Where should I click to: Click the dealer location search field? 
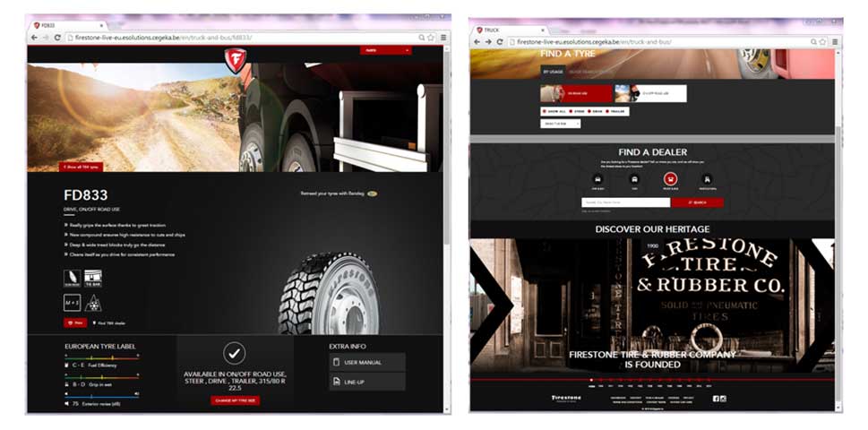(x=625, y=202)
